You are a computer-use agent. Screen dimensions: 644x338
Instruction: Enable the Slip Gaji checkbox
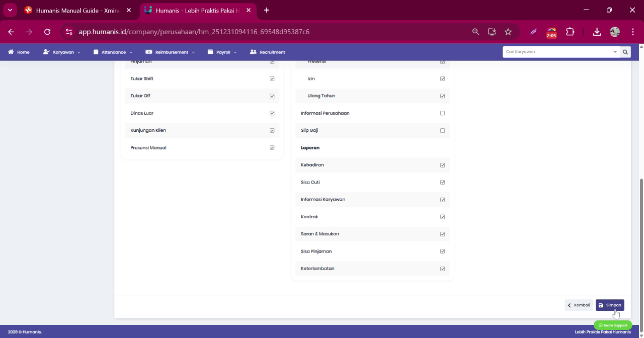(x=443, y=130)
